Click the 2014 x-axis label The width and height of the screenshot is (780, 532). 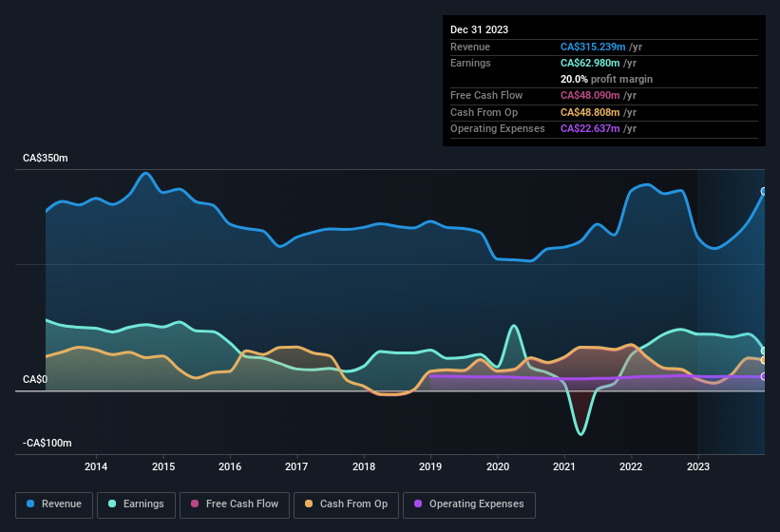point(96,466)
